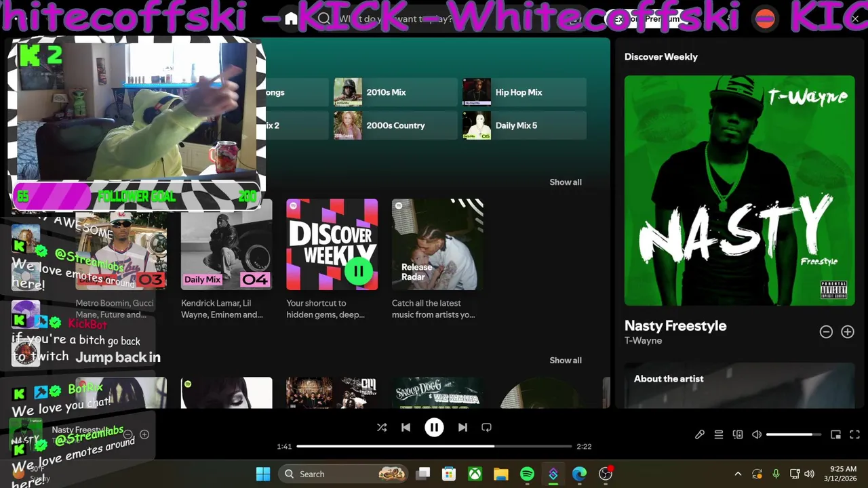
Task: Open the Discover Weekly card cover
Action: pos(332,244)
